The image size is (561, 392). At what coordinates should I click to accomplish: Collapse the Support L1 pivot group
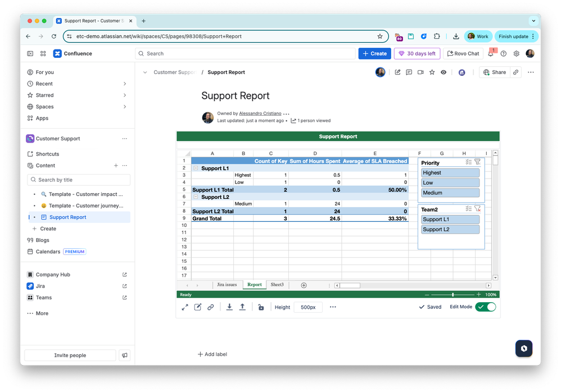[196, 168]
